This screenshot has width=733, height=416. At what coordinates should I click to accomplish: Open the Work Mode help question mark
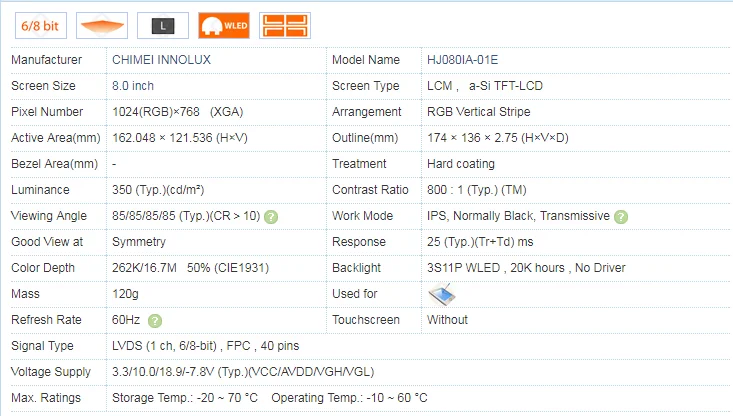click(x=621, y=217)
